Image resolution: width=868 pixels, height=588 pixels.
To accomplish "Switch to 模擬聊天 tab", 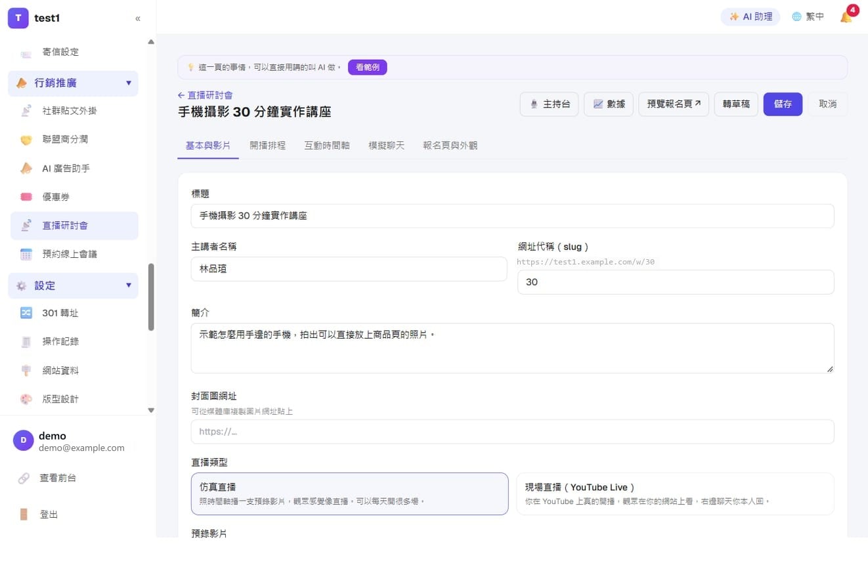I will pyautogui.click(x=386, y=146).
